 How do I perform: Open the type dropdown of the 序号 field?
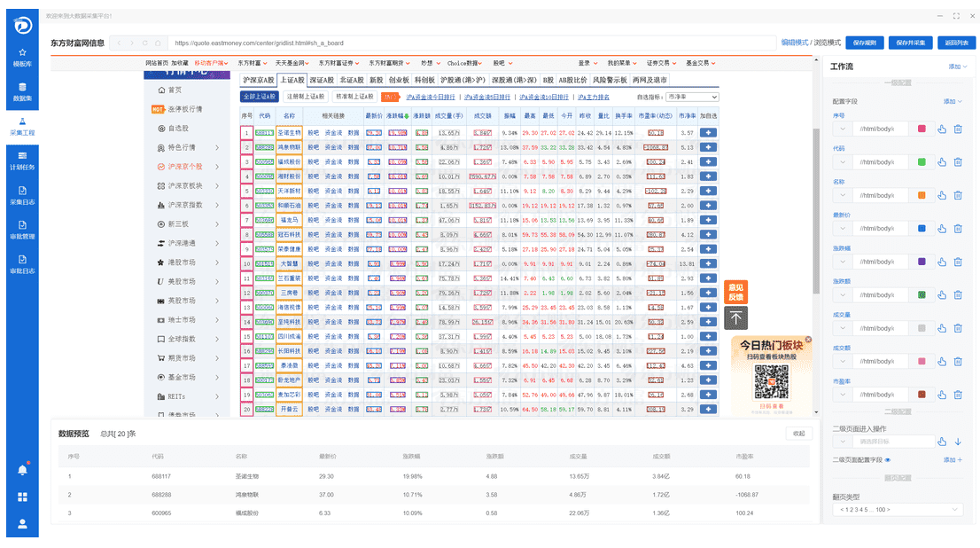pyautogui.click(x=843, y=129)
